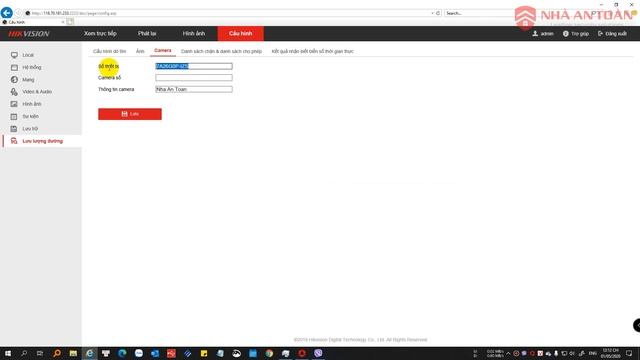640x360 pixels.
Task: Select the Mạng network globe icon
Action: pyautogui.click(x=14, y=80)
